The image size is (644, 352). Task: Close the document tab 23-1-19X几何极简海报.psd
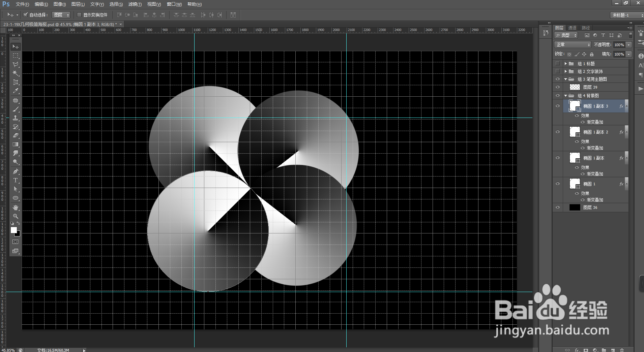[121, 24]
